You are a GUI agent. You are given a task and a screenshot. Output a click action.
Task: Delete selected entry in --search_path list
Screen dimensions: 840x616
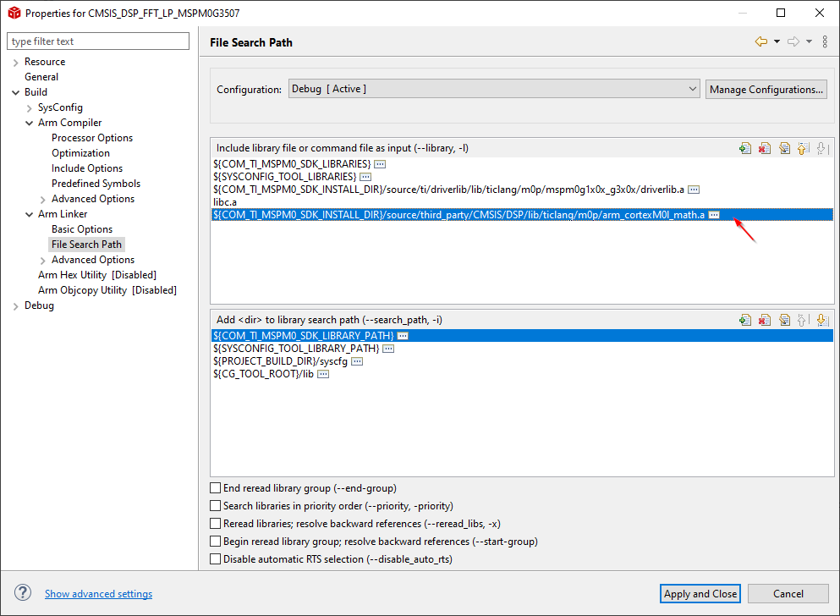[x=765, y=321]
